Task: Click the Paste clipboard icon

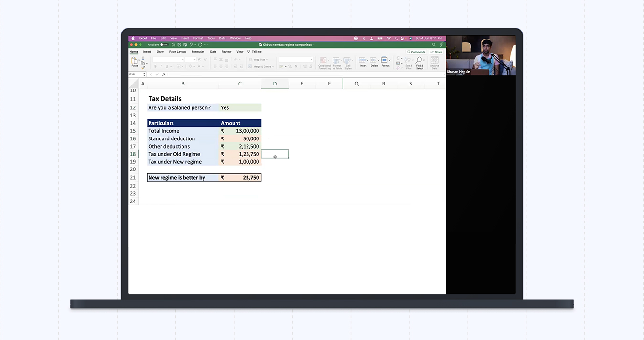Action: coord(135,61)
